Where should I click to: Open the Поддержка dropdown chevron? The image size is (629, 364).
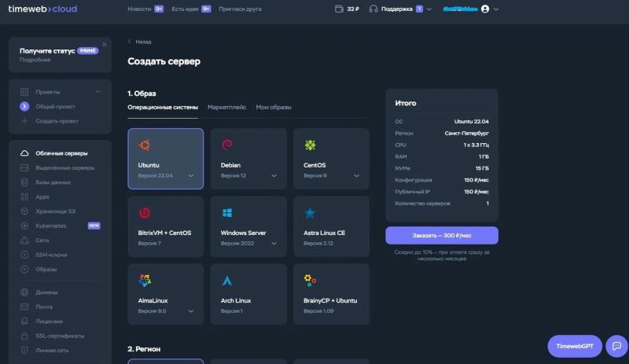[x=429, y=9]
